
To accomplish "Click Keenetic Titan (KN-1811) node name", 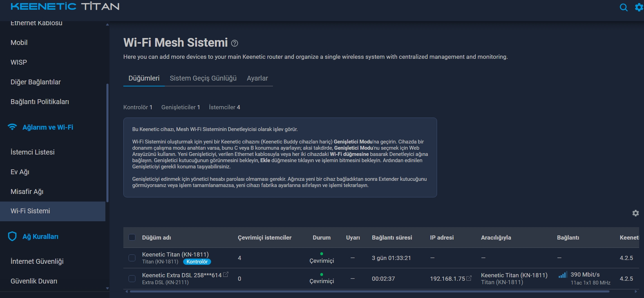I will coord(175,254).
